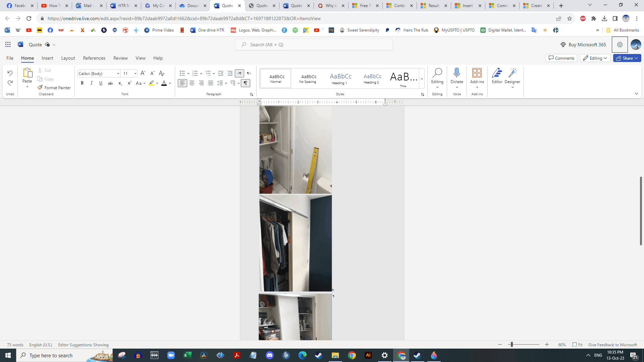Click the Increase Indent icon
Screen dimensions: 644x362
click(230, 73)
